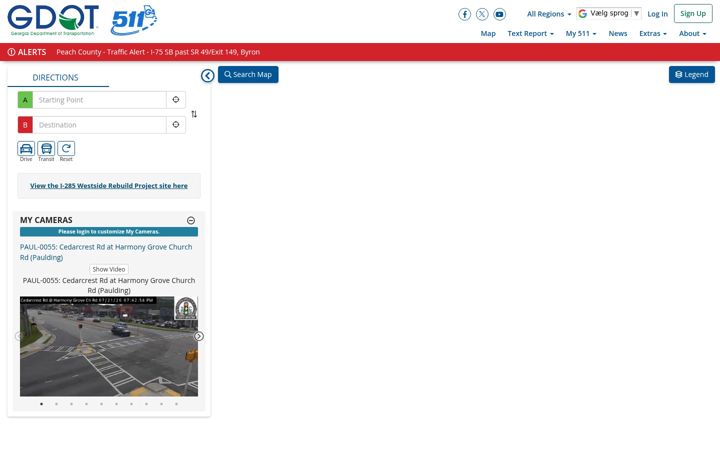Click the Alerts info icon

tap(11, 52)
